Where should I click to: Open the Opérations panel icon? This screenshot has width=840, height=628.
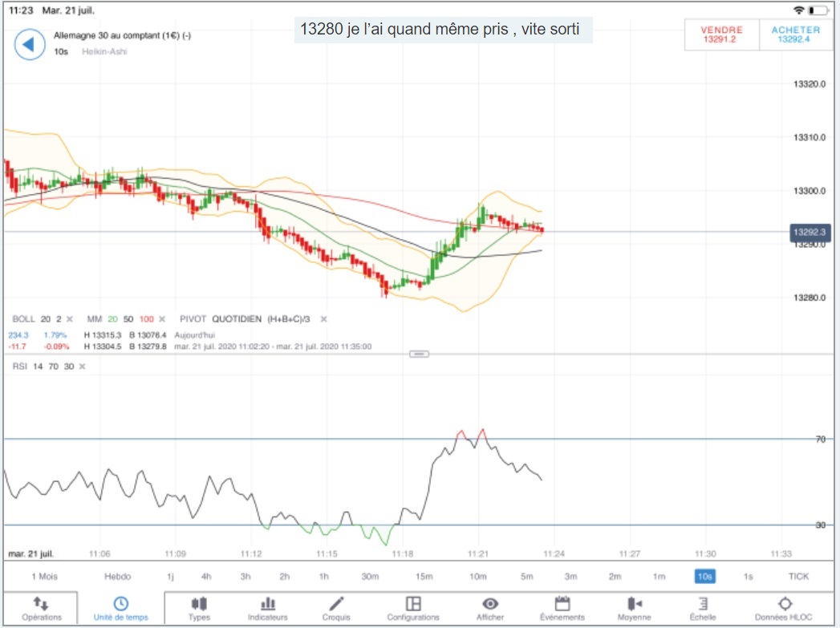[x=41, y=603]
